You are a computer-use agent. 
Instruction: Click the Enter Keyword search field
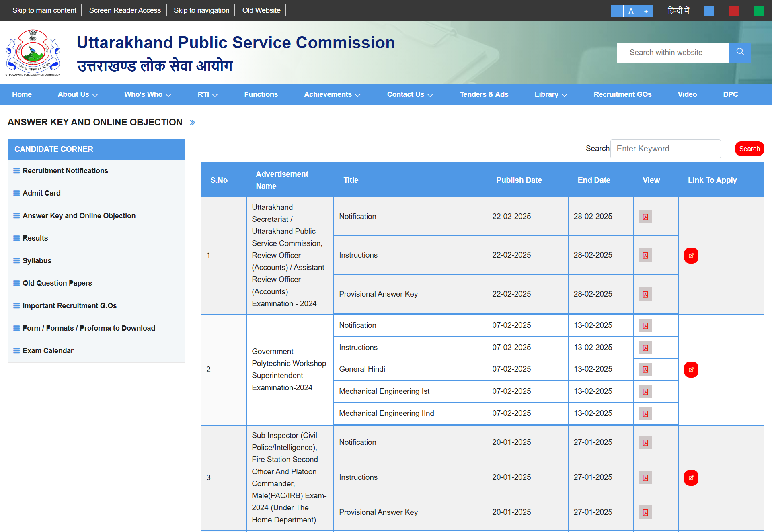(665, 149)
